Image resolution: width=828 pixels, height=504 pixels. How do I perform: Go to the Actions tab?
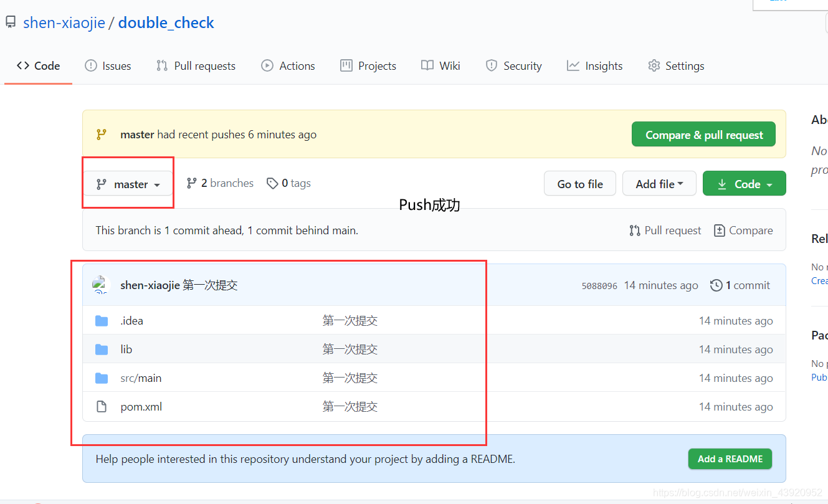tap(288, 66)
